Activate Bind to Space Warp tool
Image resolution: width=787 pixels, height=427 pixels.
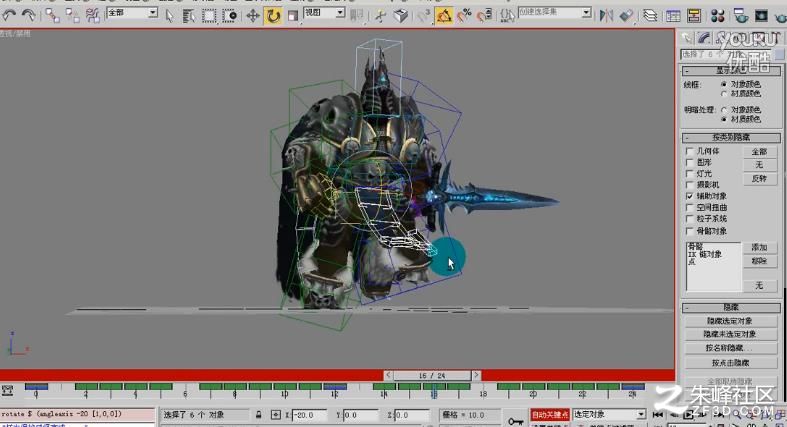92,16
